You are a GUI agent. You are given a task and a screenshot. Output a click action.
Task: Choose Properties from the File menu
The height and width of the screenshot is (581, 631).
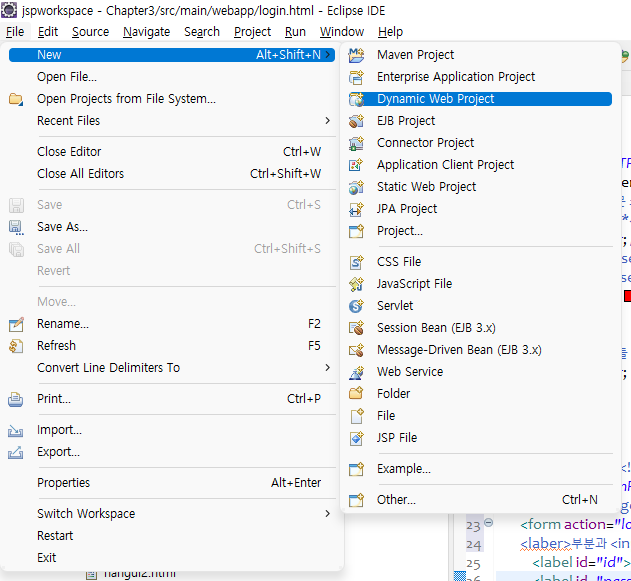point(172,483)
